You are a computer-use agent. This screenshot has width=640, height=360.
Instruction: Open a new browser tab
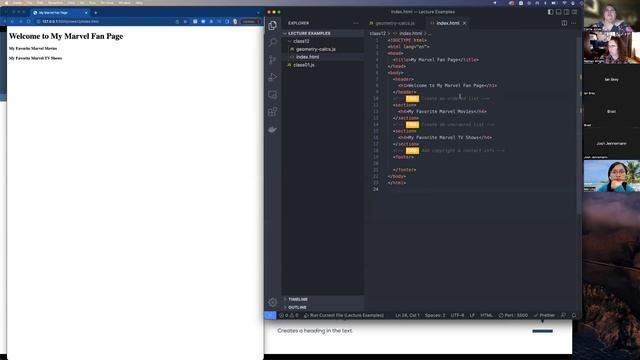point(96,13)
